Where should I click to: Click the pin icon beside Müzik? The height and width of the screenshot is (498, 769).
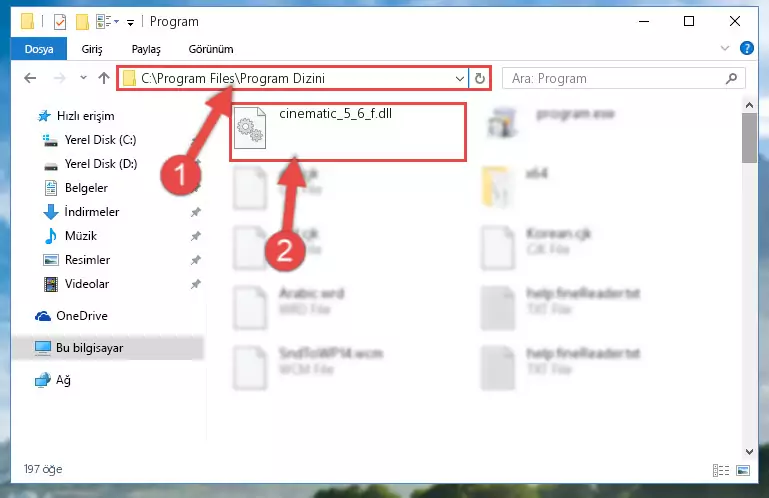point(196,236)
